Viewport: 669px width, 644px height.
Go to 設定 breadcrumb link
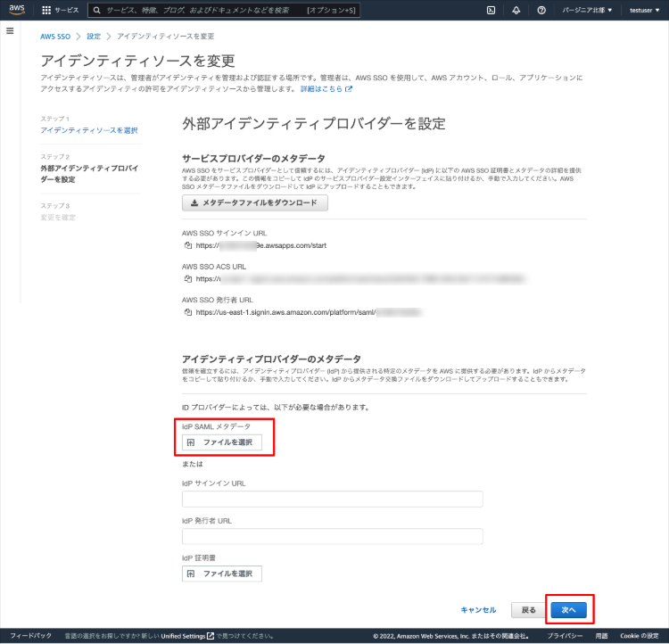click(x=94, y=37)
